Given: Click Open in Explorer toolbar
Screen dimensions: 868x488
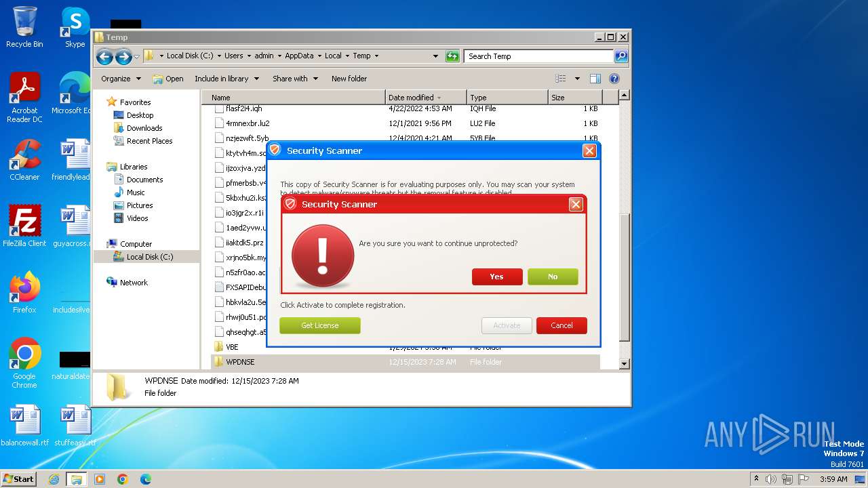Looking at the screenshot, I should point(168,79).
